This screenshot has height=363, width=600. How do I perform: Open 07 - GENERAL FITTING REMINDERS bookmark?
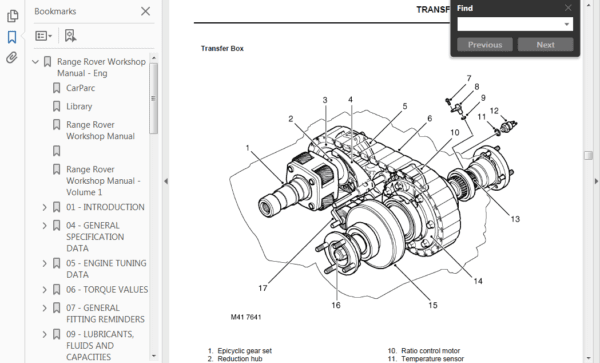click(x=105, y=314)
